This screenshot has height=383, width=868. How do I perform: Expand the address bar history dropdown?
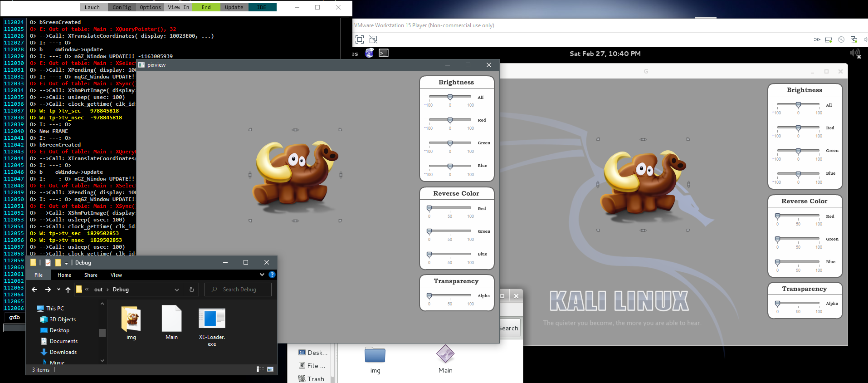[x=177, y=290]
